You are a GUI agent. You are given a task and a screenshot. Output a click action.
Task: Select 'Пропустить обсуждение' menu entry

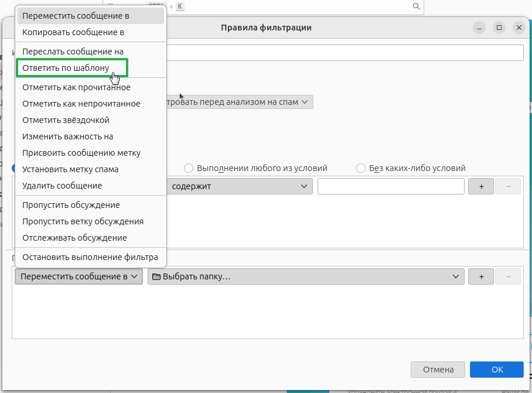pyautogui.click(x=71, y=205)
